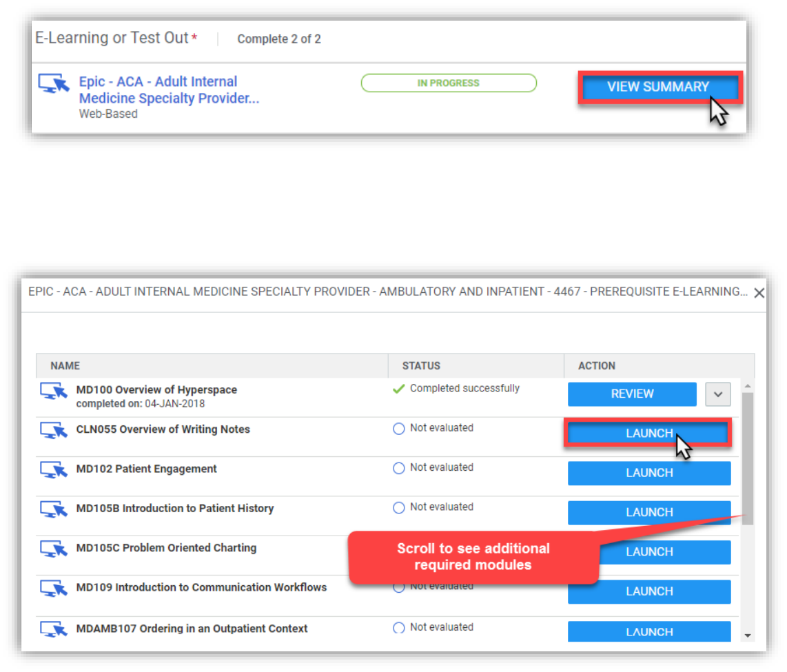The image size is (787, 672).
Task: Click the MD105B Introduction to Patient History icon
Action: (x=54, y=510)
